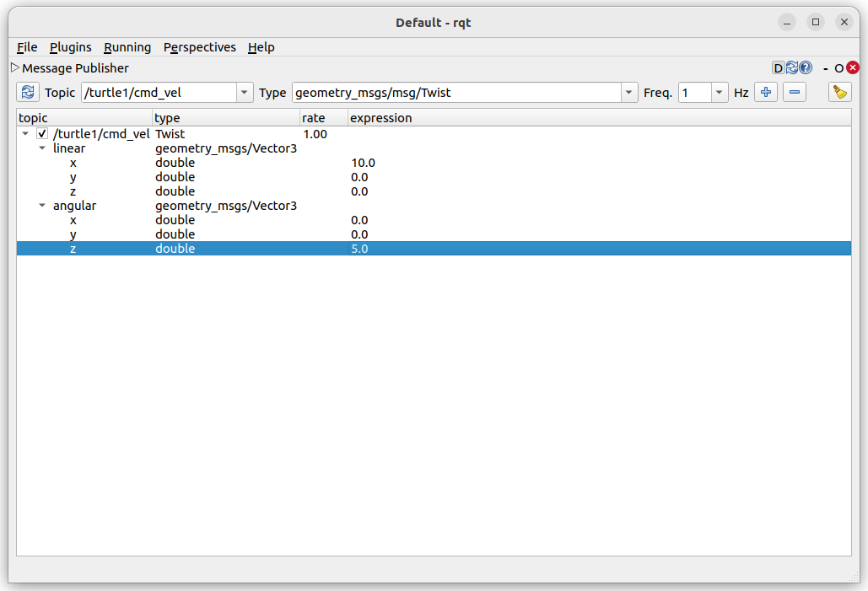Collapse the linear node arrow
This screenshot has width=868, height=591.
coord(42,148)
